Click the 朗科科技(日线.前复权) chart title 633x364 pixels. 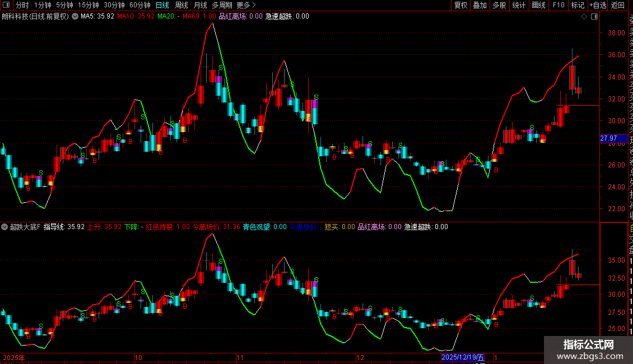(35, 17)
